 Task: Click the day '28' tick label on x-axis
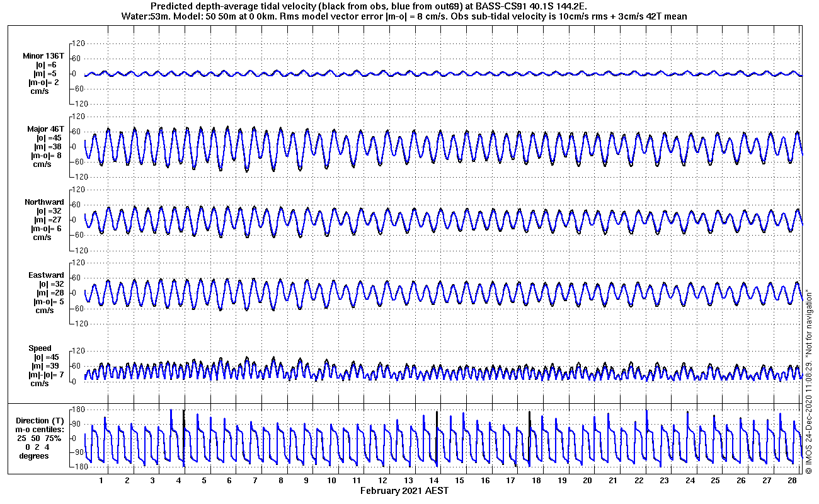click(x=792, y=481)
